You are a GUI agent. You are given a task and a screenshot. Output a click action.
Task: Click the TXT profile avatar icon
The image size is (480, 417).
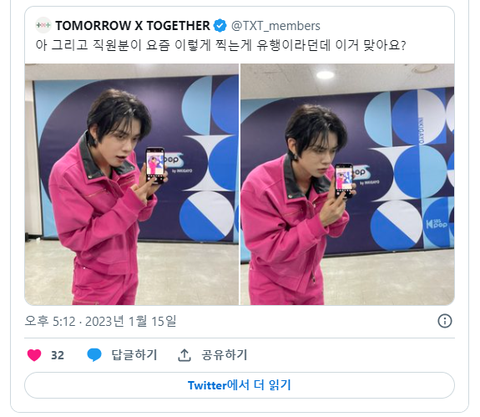[43, 25]
